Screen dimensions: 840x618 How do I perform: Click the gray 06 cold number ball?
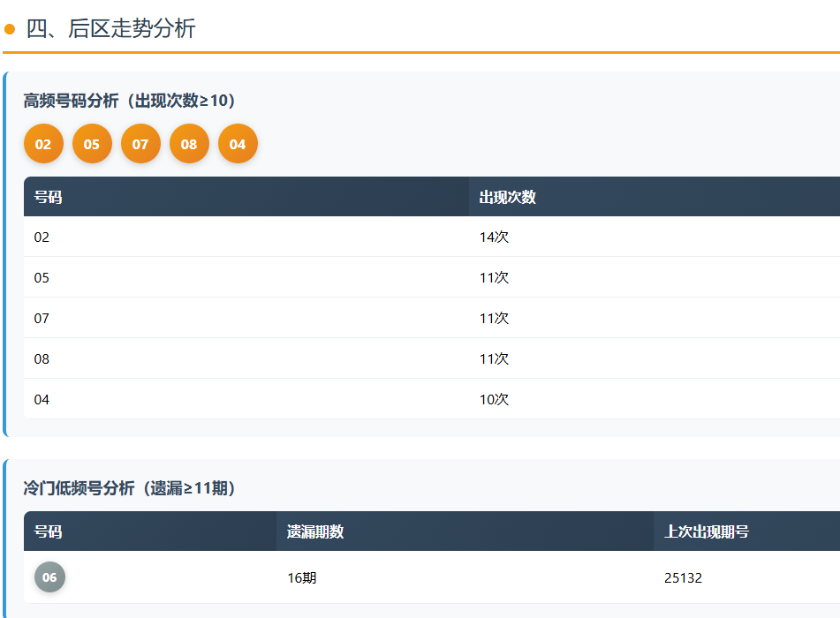(49, 577)
